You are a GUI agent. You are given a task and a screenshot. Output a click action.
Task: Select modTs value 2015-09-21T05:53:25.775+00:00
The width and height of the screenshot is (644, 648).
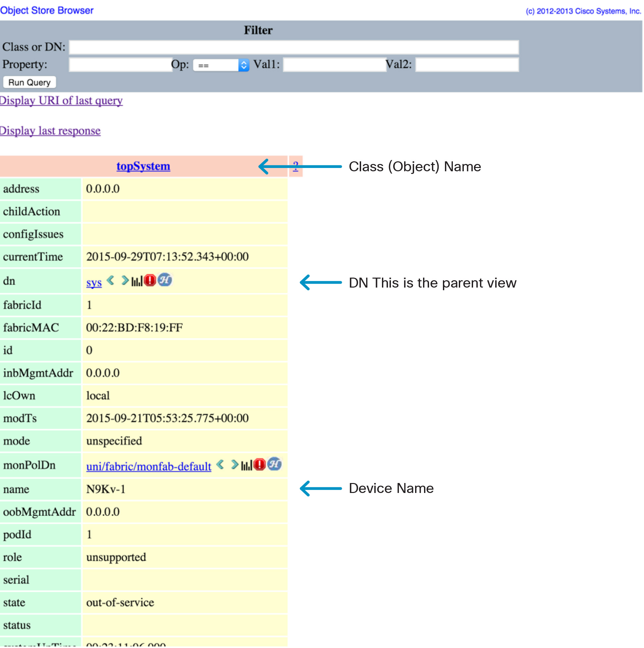[167, 418]
